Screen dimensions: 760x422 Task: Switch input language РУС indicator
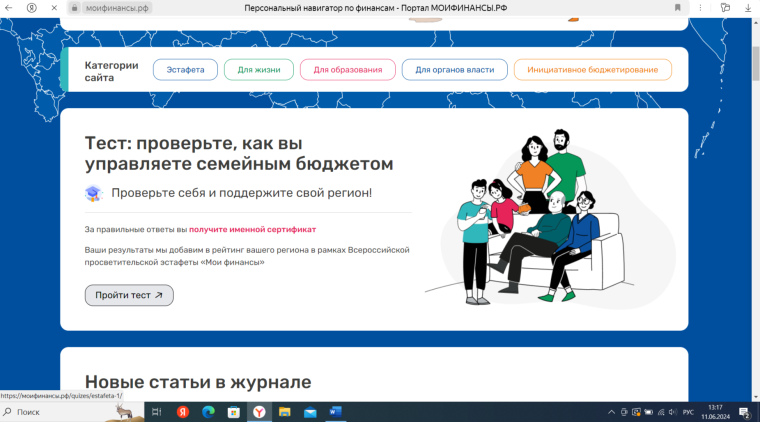click(688, 412)
